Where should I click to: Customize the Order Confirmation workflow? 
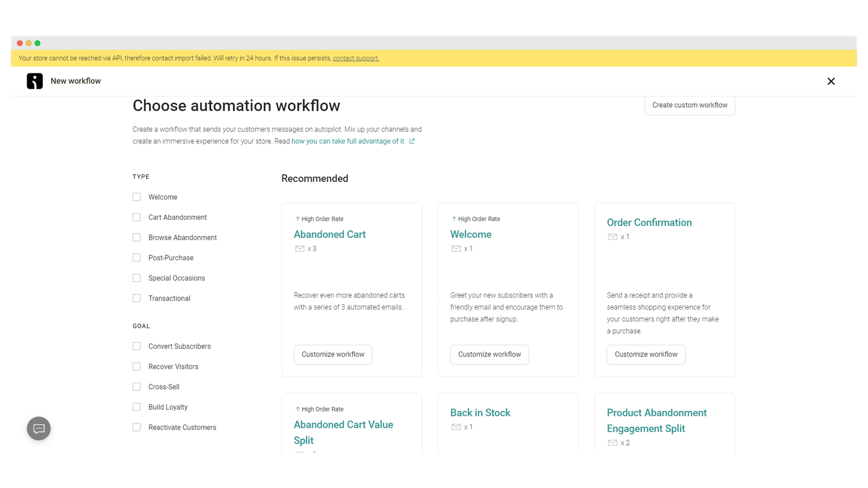(x=646, y=354)
